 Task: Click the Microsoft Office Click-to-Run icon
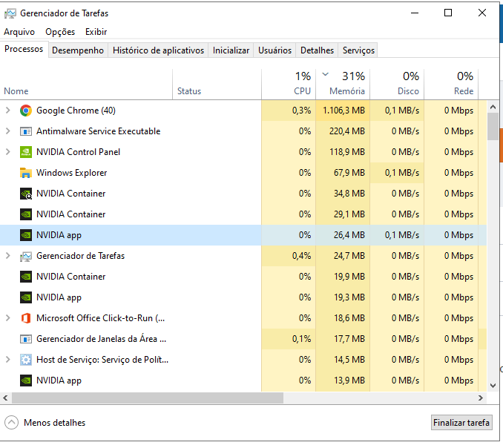[x=26, y=318]
